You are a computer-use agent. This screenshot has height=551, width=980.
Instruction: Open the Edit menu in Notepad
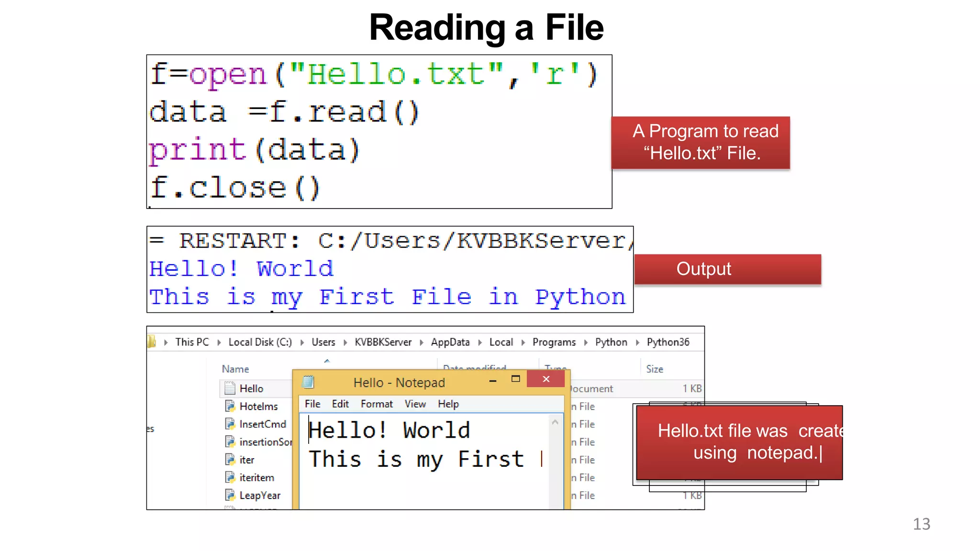tap(340, 404)
